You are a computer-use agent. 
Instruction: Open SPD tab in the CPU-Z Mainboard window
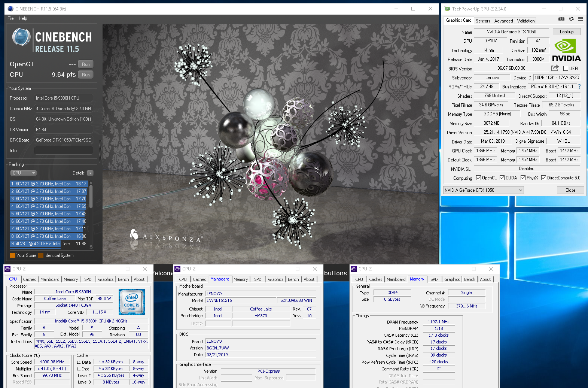click(x=258, y=279)
